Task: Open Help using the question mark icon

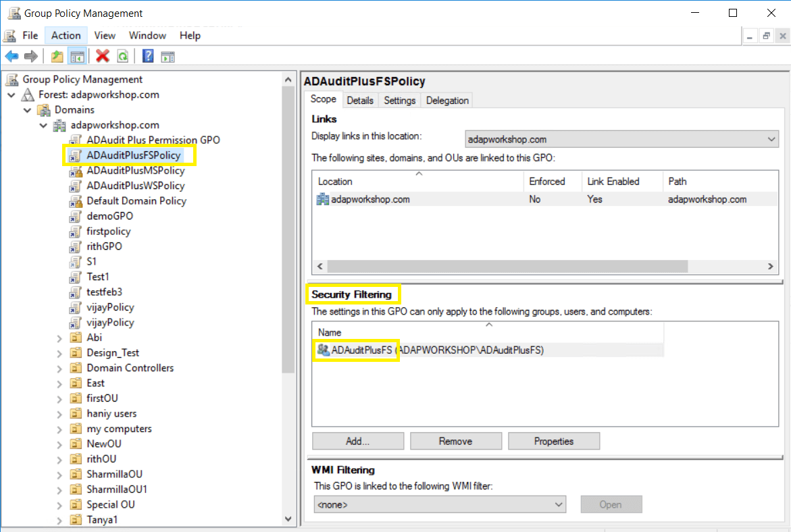Action: point(147,56)
